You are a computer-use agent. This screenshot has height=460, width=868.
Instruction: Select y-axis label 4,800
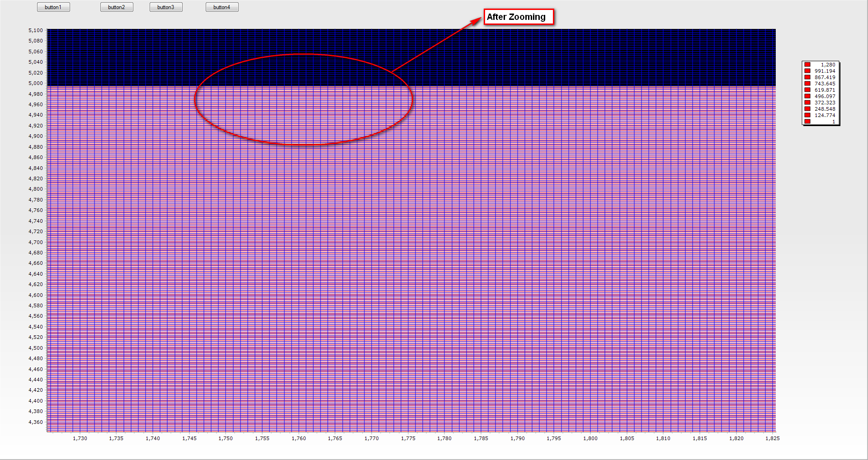36,189
